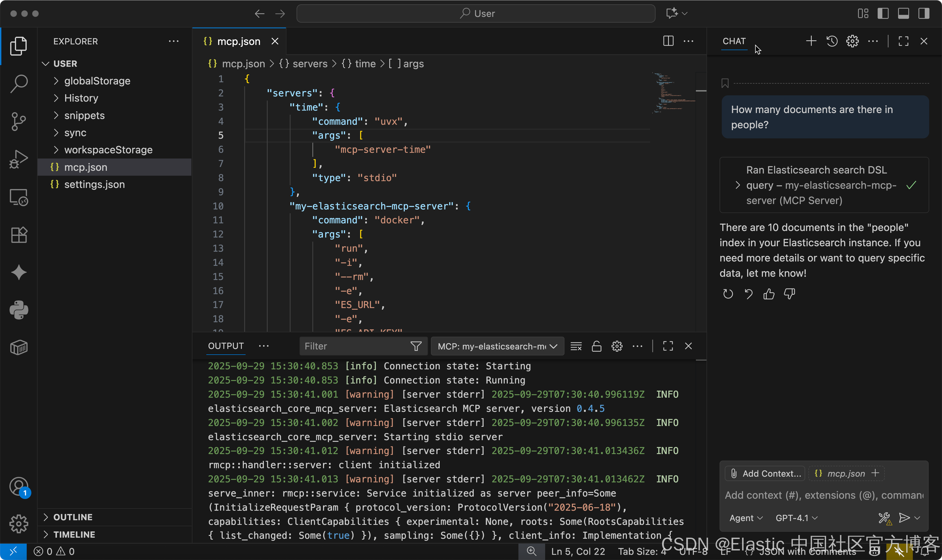Go forward with the right arrow
Screen dimensions: 942x560
coord(280,14)
